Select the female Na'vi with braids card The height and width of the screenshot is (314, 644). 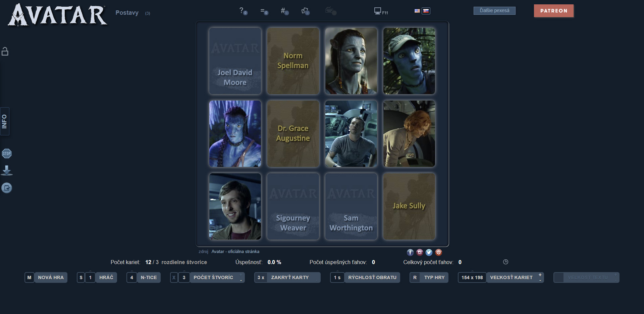351,61
